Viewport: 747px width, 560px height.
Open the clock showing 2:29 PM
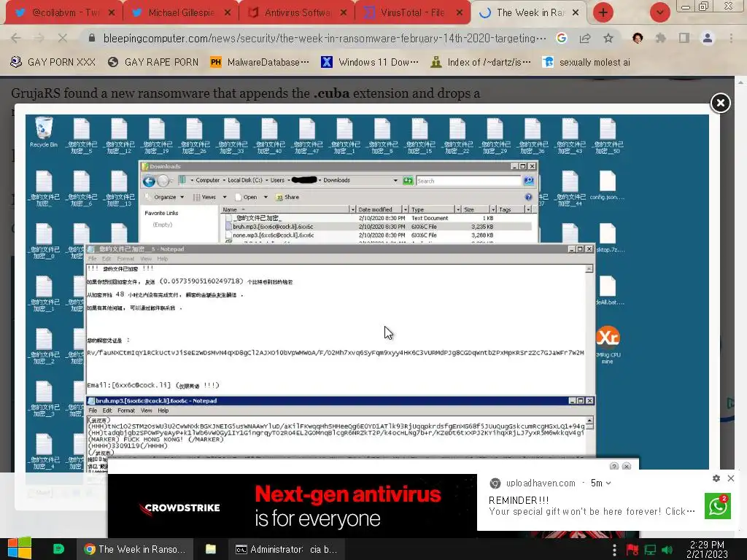coord(707,549)
